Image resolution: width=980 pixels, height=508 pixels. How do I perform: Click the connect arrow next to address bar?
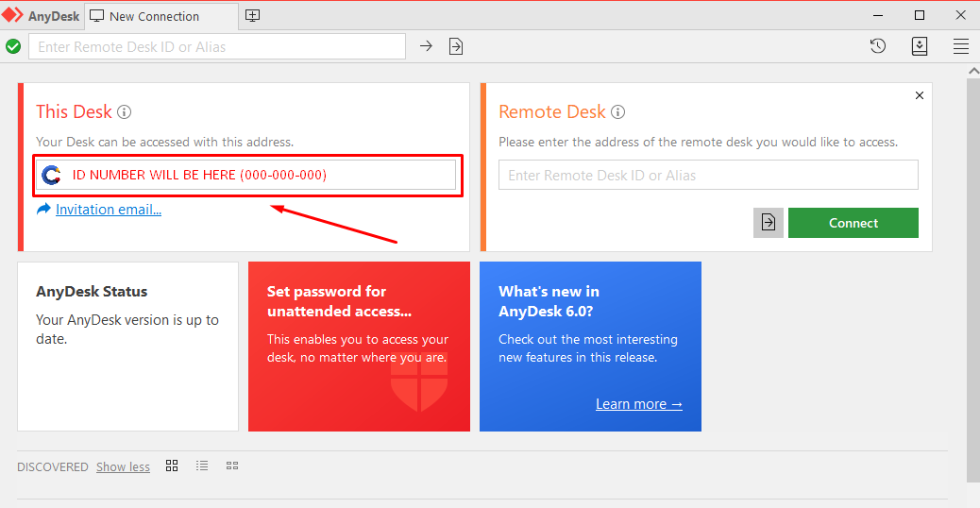tap(426, 46)
